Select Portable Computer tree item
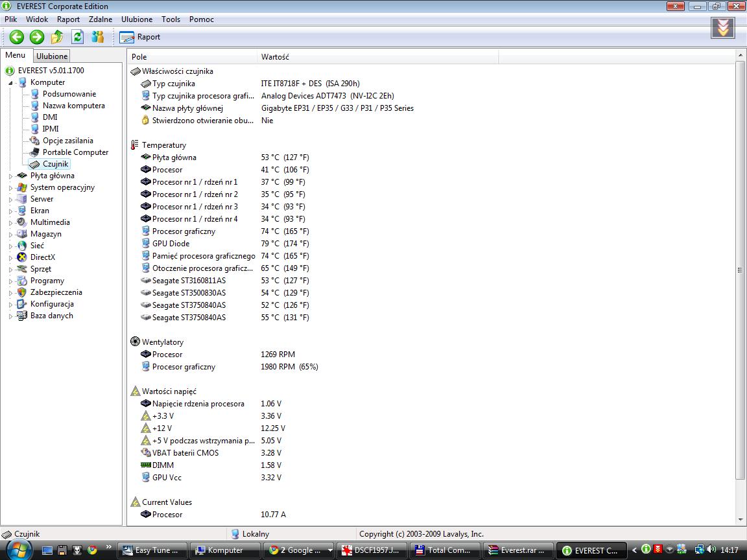The height and width of the screenshot is (560, 747). click(75, 152)
